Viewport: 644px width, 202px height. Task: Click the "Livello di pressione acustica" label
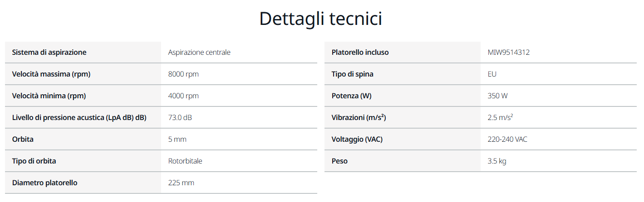79,118
